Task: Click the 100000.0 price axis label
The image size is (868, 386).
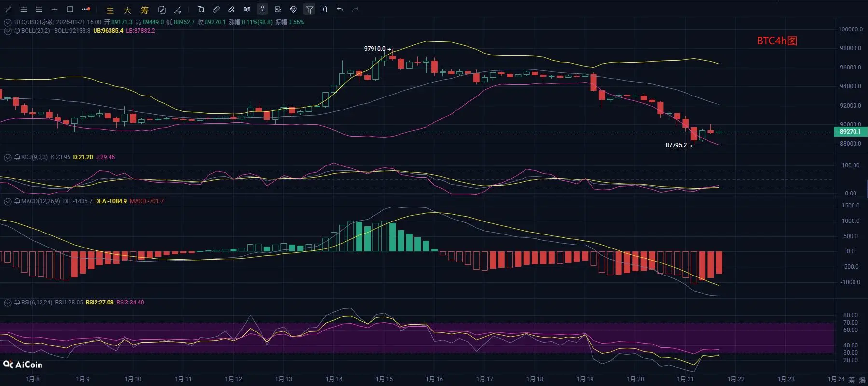Action: click(850, 29)
